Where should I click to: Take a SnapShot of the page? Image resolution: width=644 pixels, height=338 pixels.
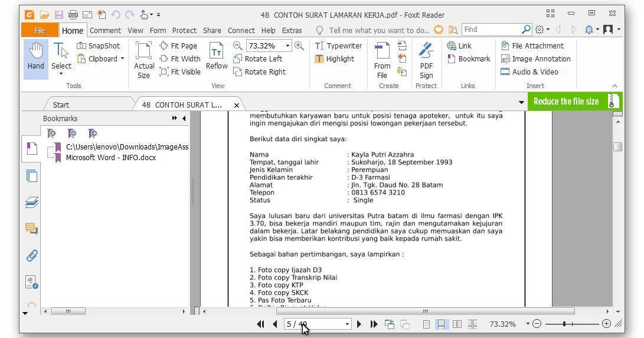coord(99,45)
